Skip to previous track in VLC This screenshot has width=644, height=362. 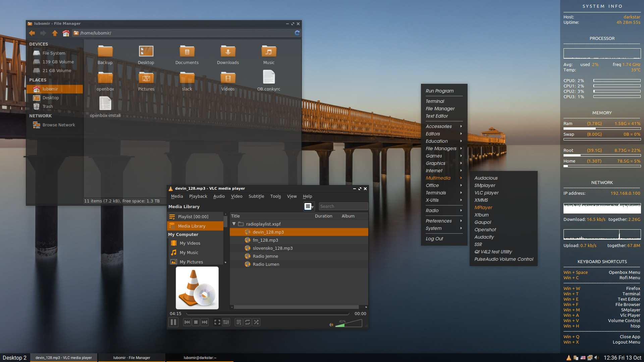tap(187, 322)
